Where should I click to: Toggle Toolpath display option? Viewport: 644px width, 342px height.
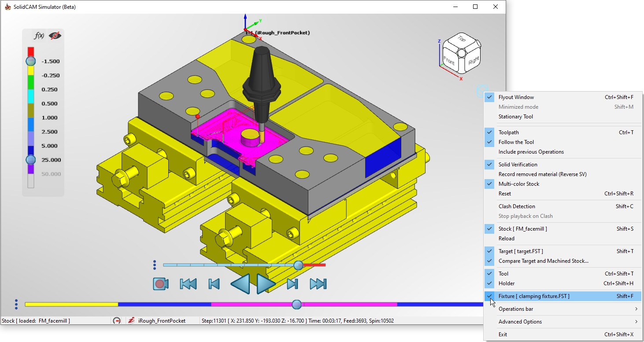(x=563, y=132)
